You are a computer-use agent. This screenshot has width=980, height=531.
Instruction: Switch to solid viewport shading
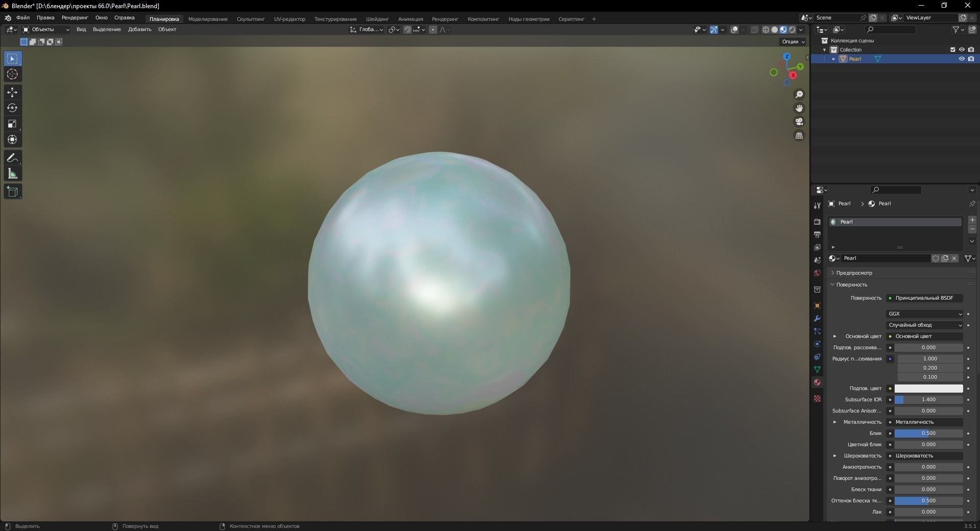[774, 30]
